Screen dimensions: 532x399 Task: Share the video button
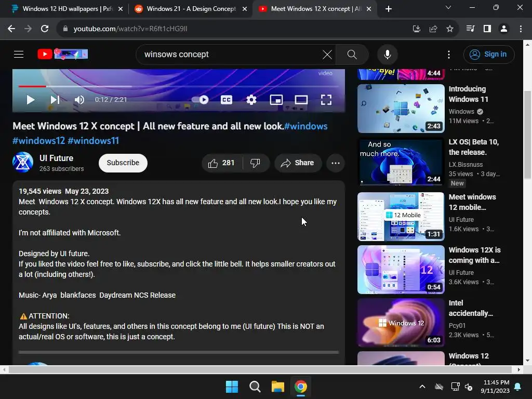tap(298, 163)
